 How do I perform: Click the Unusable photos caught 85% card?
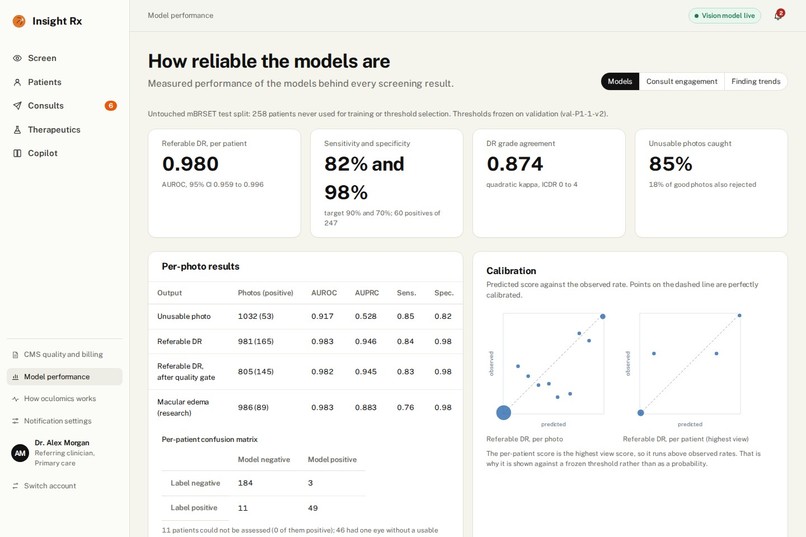click(711, 183)
